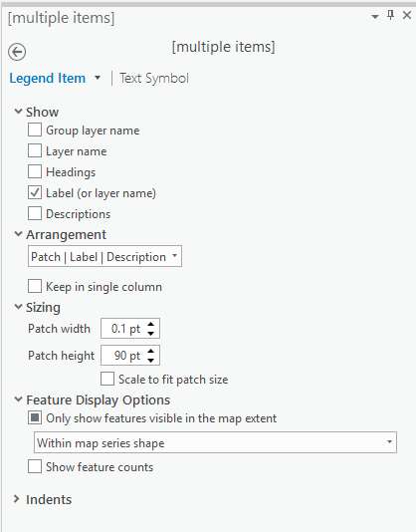Close the multiple items pane

[406, 15]
